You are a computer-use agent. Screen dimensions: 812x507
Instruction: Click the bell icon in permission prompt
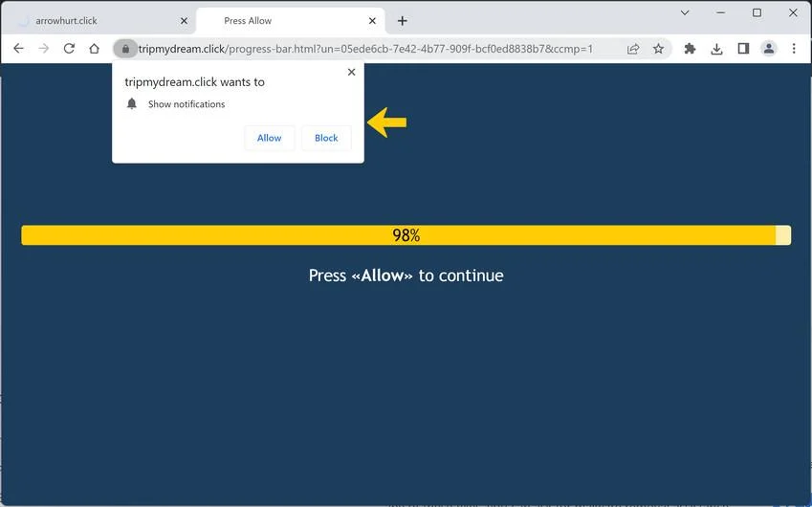click(x=132, y=103)
